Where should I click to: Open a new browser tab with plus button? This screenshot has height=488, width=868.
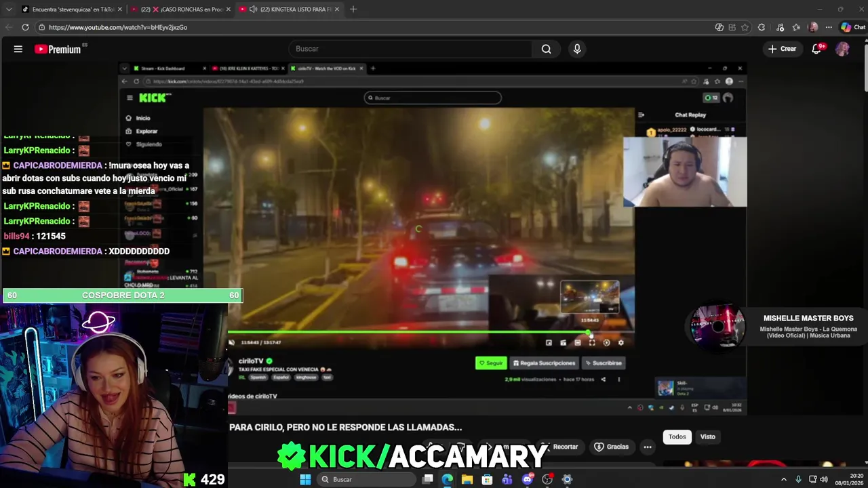(x=353, y=9)
